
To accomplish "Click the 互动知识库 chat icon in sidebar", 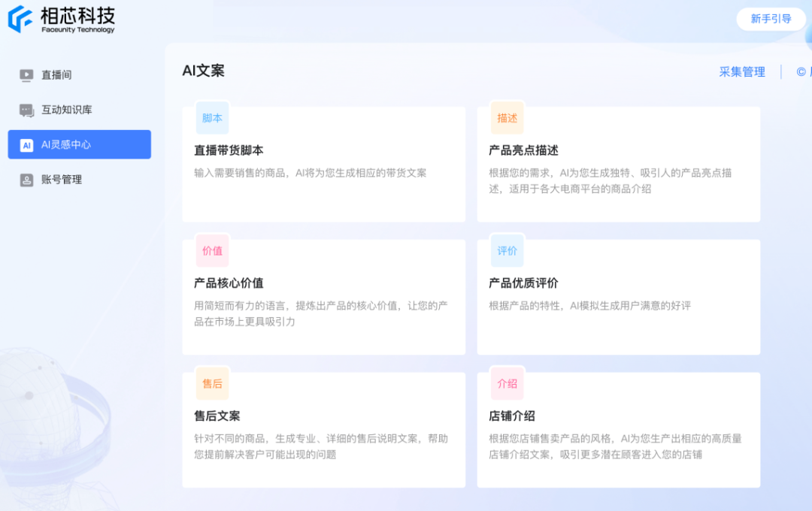I will pyautogui.click(x=26, y=110).
